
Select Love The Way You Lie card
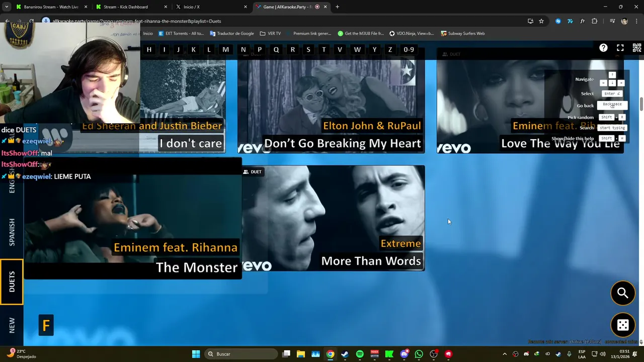(530, 101)
